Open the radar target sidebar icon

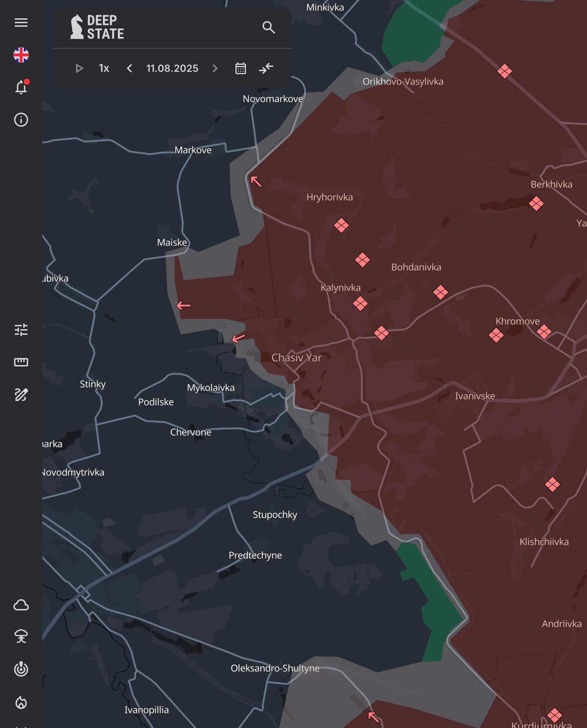coord(21,669)
